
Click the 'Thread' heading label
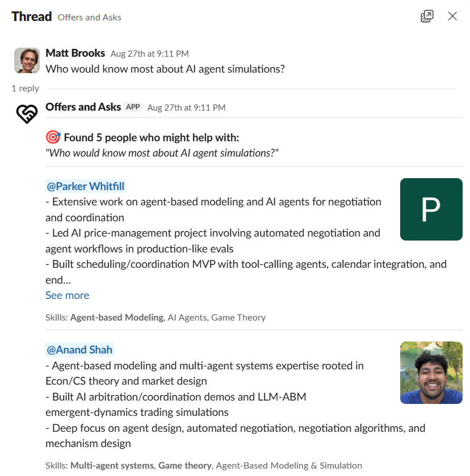31,16
